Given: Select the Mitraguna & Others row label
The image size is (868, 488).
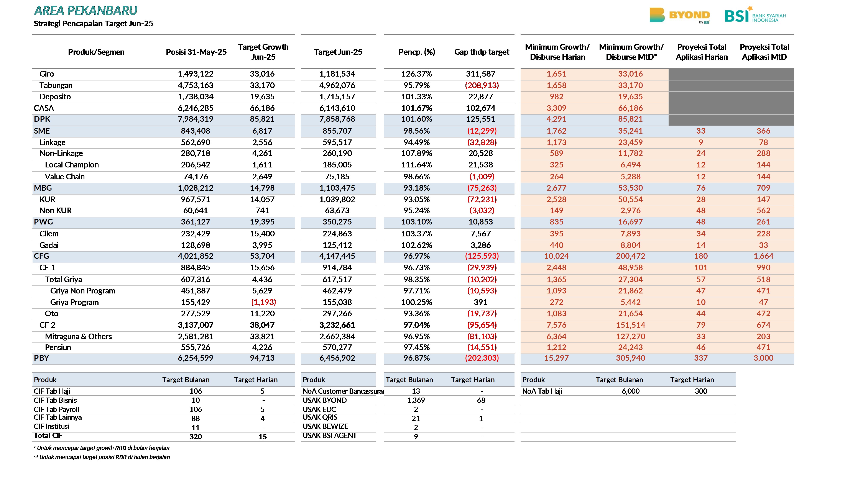Looking at the screenshot, I should 78,336.
